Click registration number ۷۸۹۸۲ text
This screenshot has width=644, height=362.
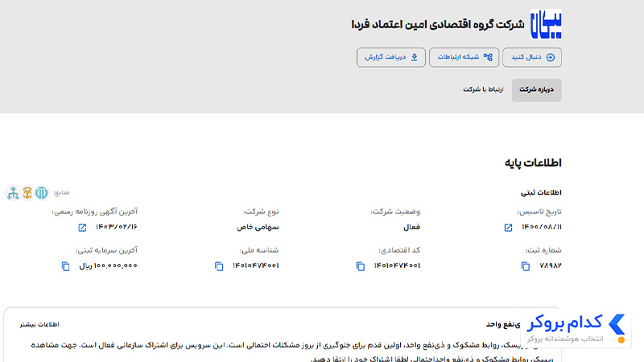[551, 265]
